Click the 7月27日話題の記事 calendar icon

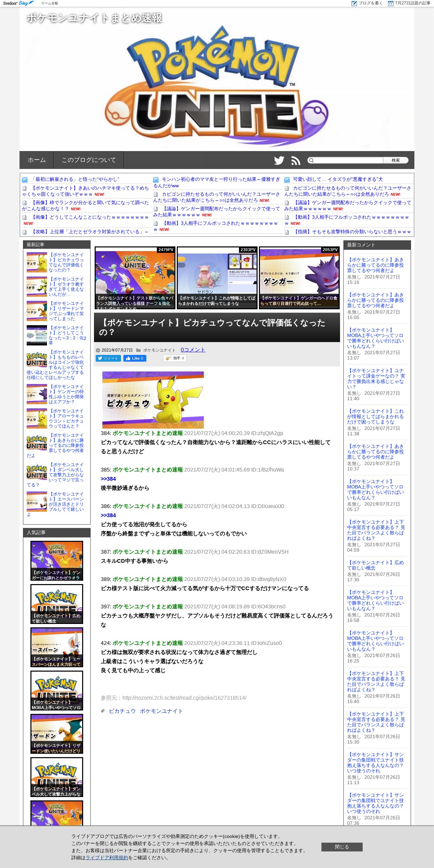(x=391, y=3)
